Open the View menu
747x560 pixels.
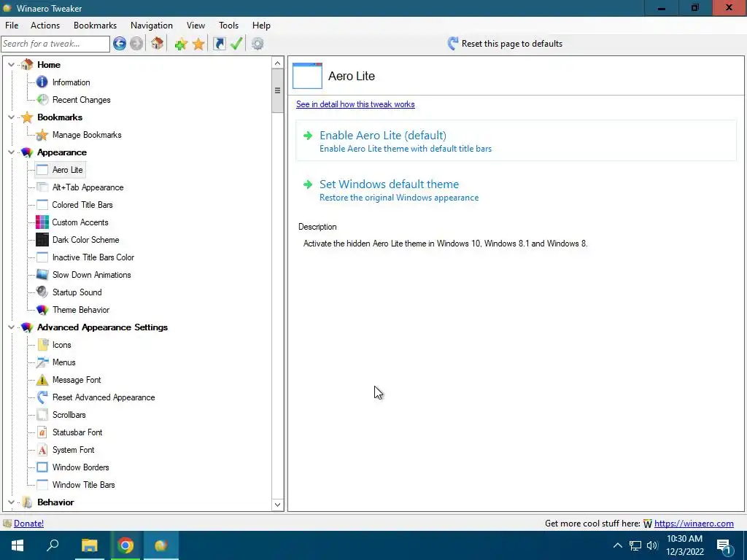click(x=196, y=26)
